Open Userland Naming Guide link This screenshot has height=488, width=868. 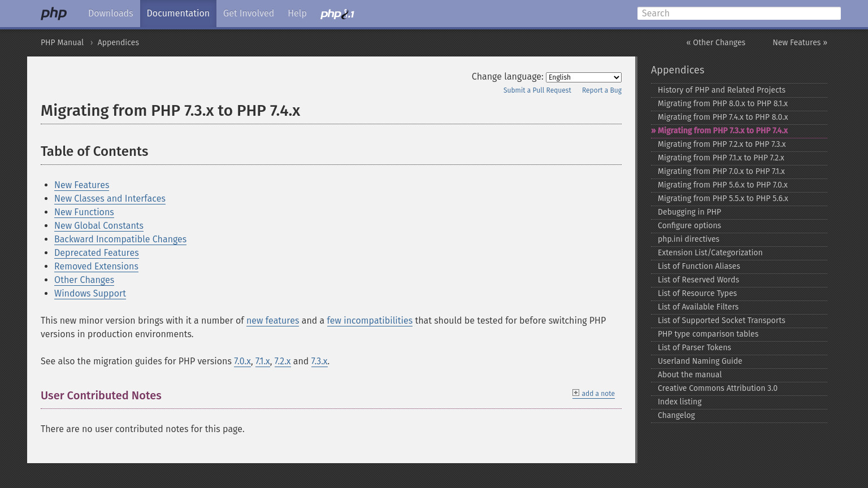click(x=739, y=361)
